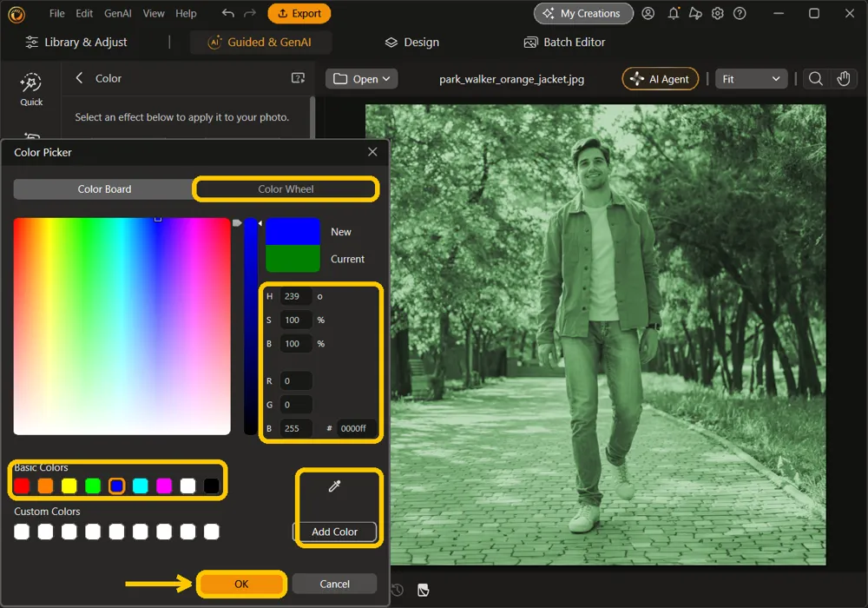
Task: Open the File menu
Action: coord(57,13)
